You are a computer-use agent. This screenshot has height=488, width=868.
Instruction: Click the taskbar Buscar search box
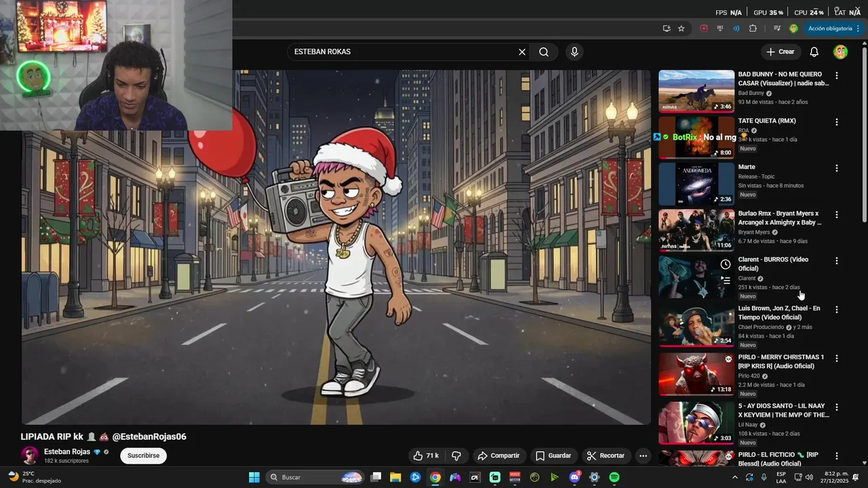pos(315,477)
